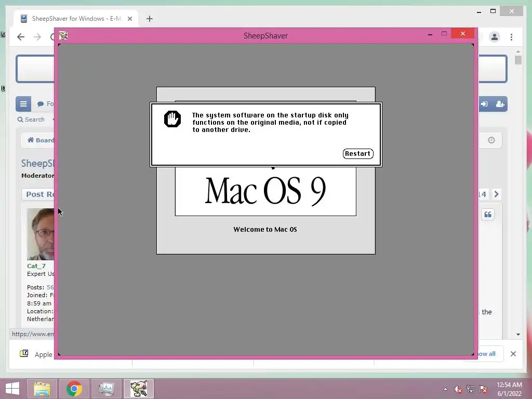Click the quote button on the post

(488, 215)
